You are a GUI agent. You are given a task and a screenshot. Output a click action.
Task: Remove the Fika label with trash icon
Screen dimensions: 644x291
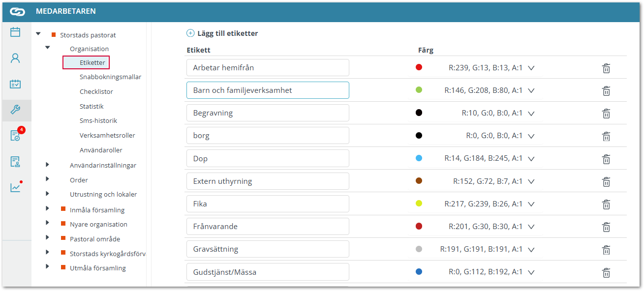click(606, 204)
